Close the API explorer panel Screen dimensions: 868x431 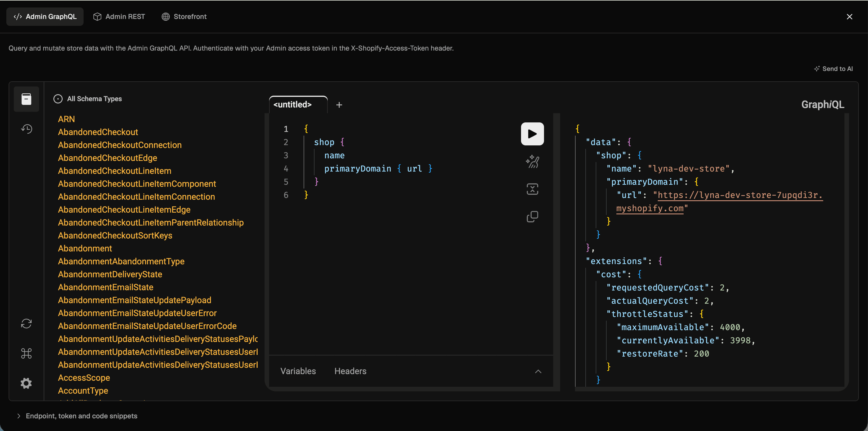pyautogui.click(x=849, y=16)
